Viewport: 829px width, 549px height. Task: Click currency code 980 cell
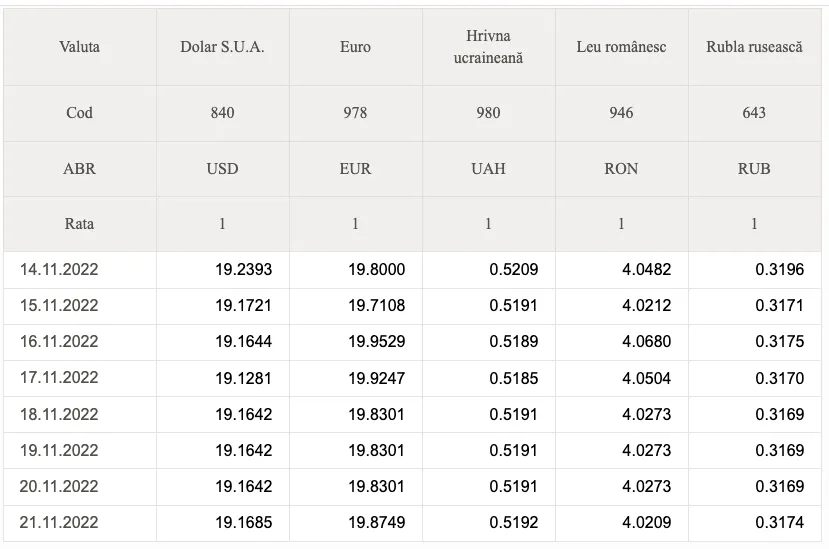click(x=488, y=113)
